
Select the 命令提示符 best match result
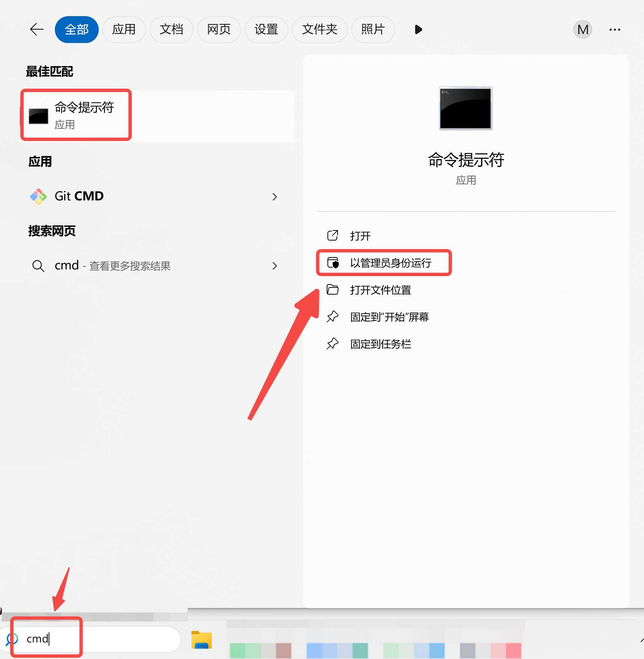pyautogui.click(x=157, y=116)
